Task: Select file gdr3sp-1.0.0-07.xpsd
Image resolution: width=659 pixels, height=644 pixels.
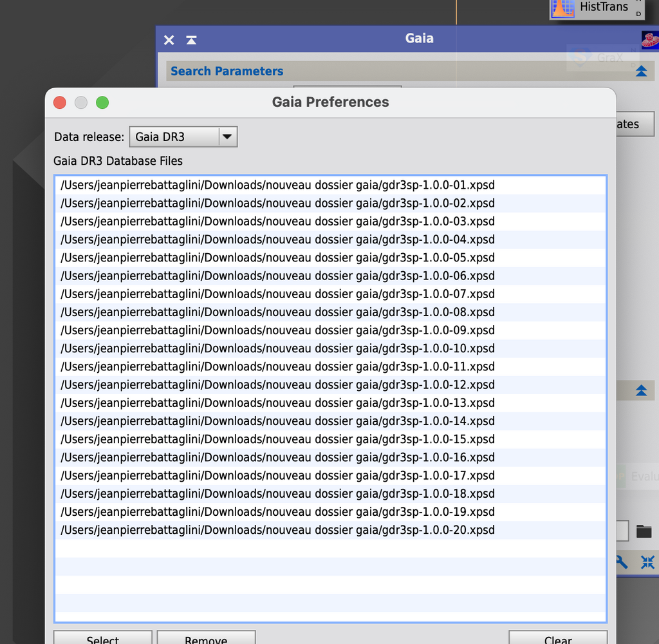Action: (x=330, y=294)
